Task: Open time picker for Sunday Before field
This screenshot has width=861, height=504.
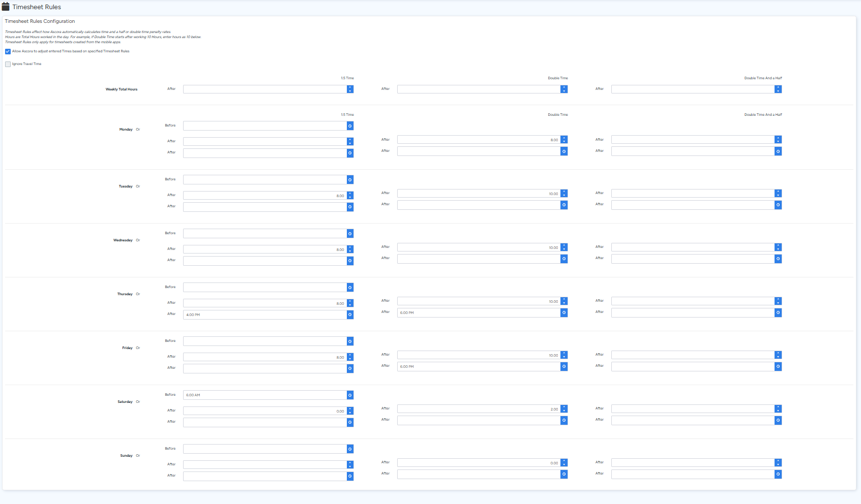Action: click(x=350, y=449)
